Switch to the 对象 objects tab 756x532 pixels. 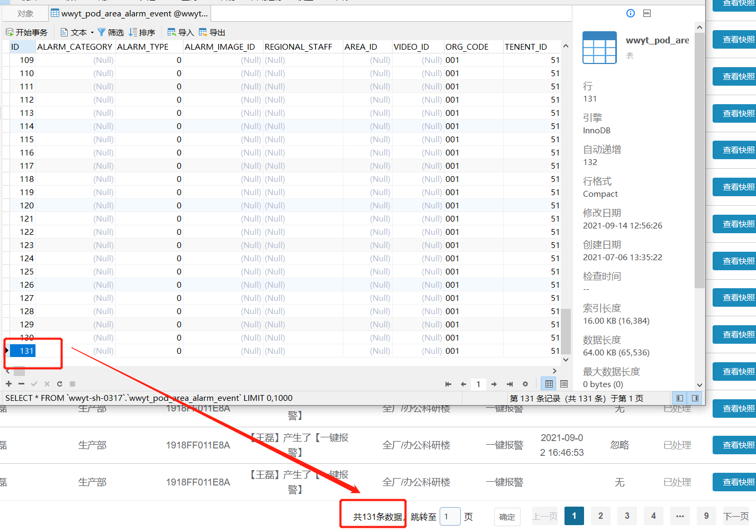(25, 13)
